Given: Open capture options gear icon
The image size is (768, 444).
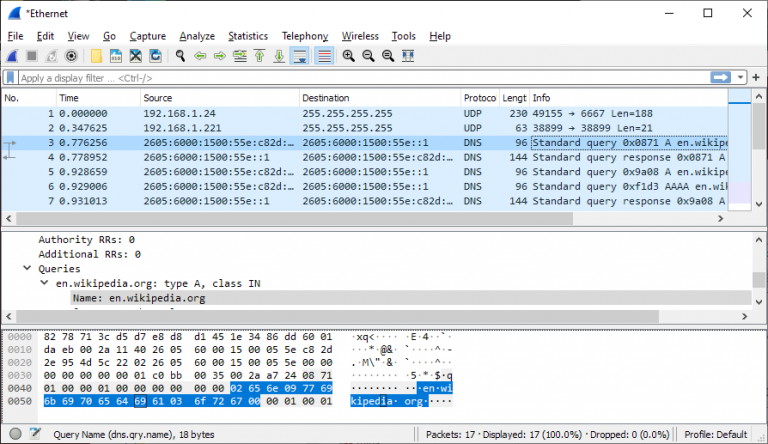Looking at the screenshot, I should tap(71, 56).
